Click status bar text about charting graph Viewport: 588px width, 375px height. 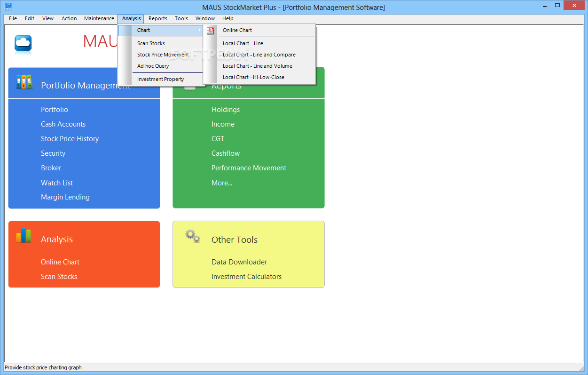tap(43, 367)
